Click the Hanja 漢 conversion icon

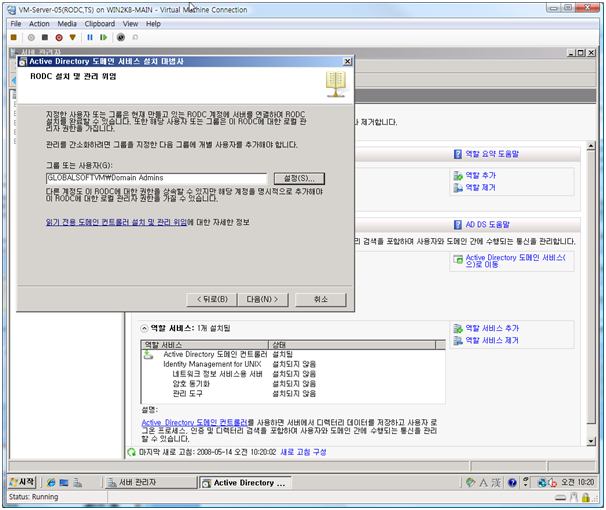point(496,483)
